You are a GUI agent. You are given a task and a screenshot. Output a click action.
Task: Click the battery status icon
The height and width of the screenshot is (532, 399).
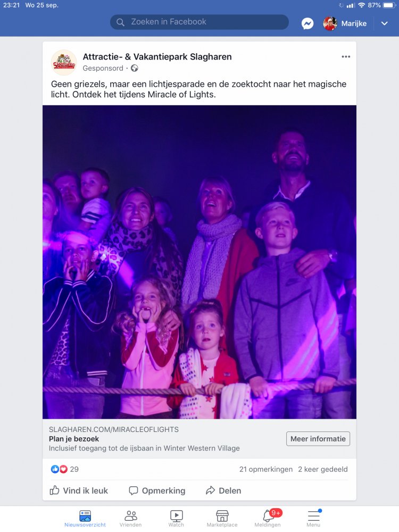pyautogui.click(x=389, y=5)
